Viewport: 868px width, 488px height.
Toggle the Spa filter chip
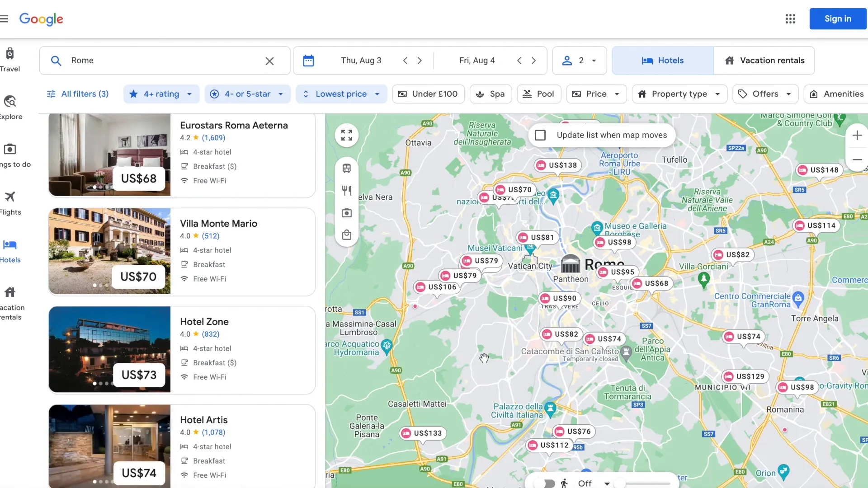click(491, 94)
